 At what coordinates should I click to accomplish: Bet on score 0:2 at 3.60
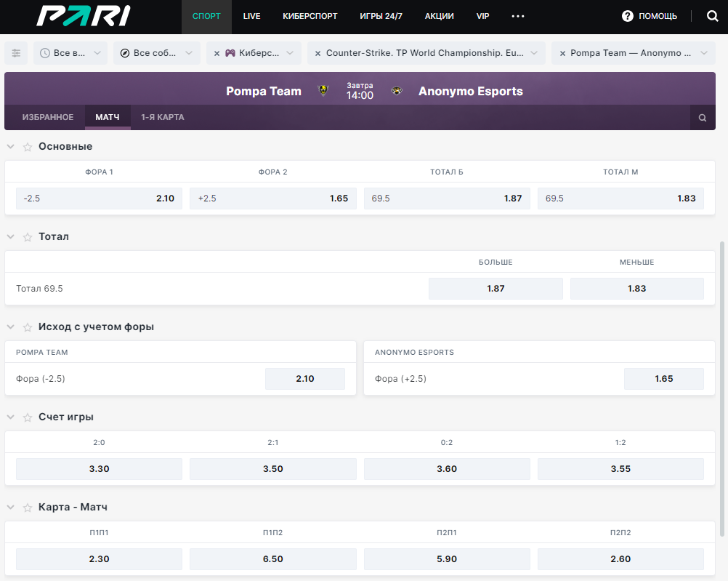click(x=447, y=469)
